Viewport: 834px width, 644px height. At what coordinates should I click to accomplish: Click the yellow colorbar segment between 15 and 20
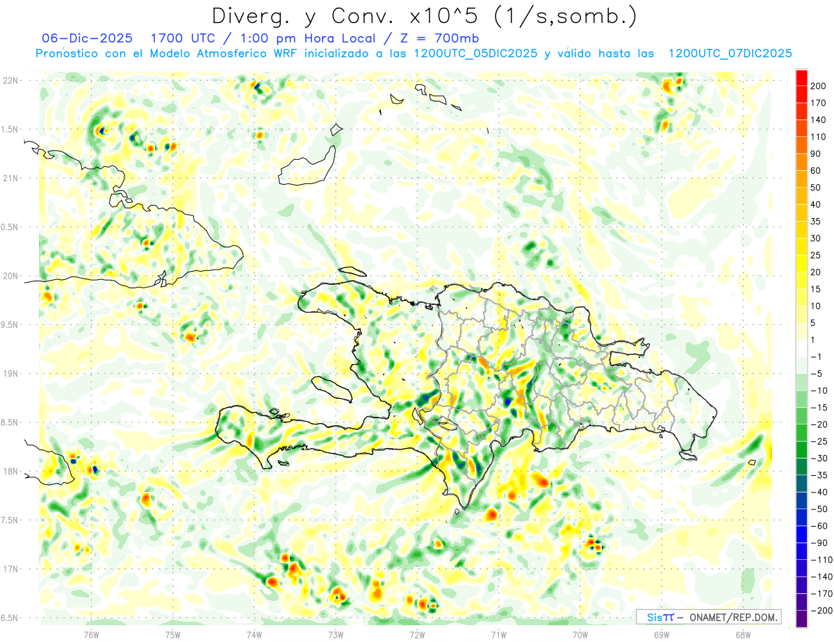(x=801, y=281)
